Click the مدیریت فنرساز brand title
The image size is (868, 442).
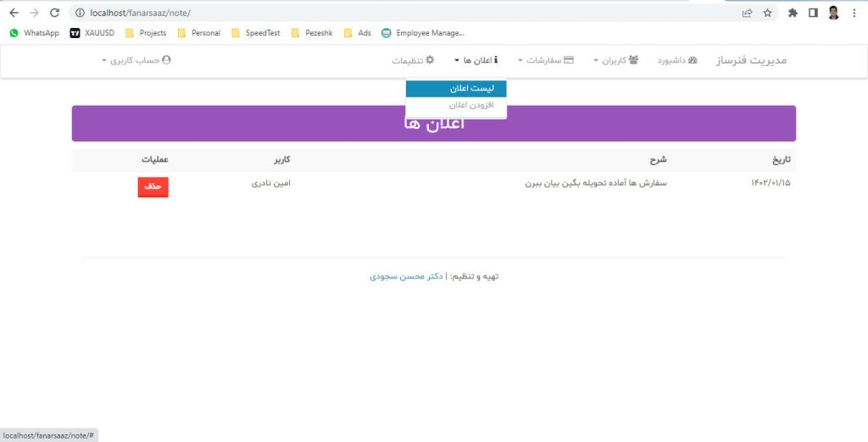751,60
